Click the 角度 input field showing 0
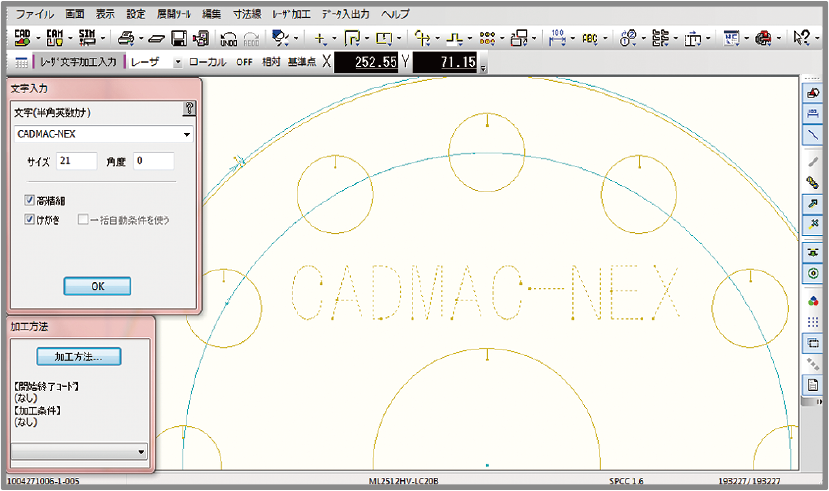 (153, 161)
